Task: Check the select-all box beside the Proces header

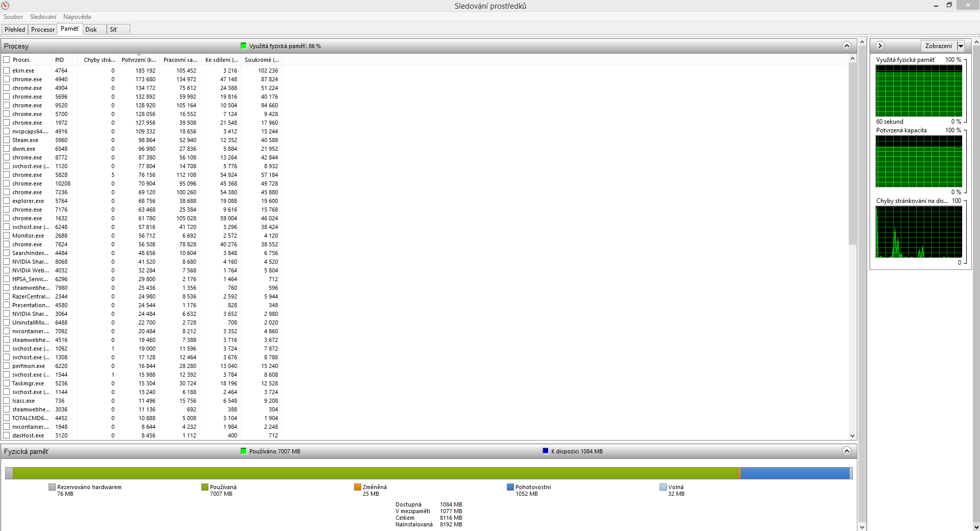Action: coord(7,60)
